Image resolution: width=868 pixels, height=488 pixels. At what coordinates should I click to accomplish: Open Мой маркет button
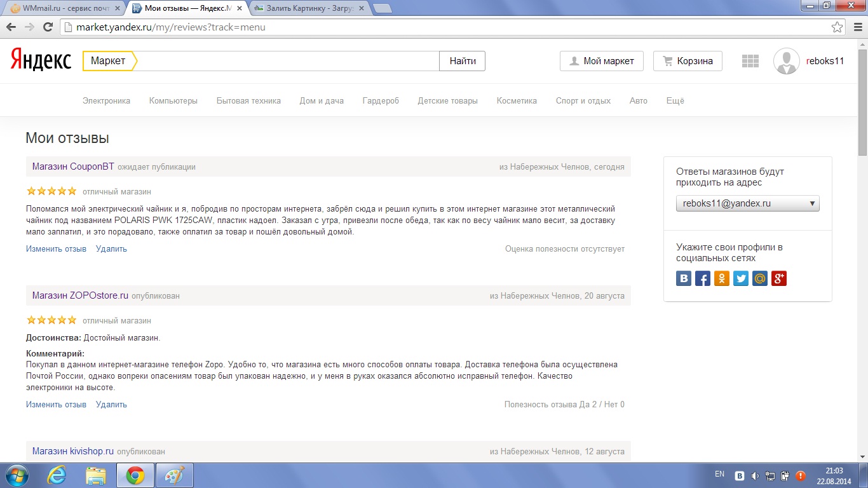601,61
